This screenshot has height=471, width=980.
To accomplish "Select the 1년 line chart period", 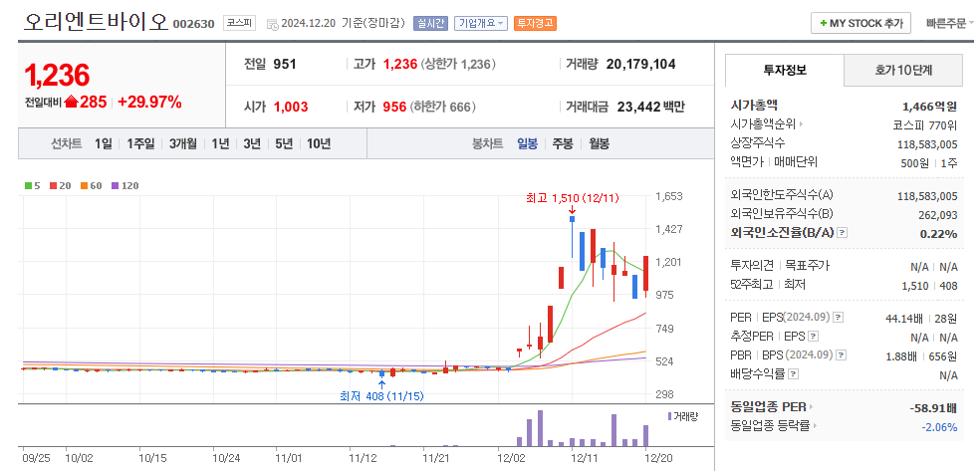I will (220, 143).
